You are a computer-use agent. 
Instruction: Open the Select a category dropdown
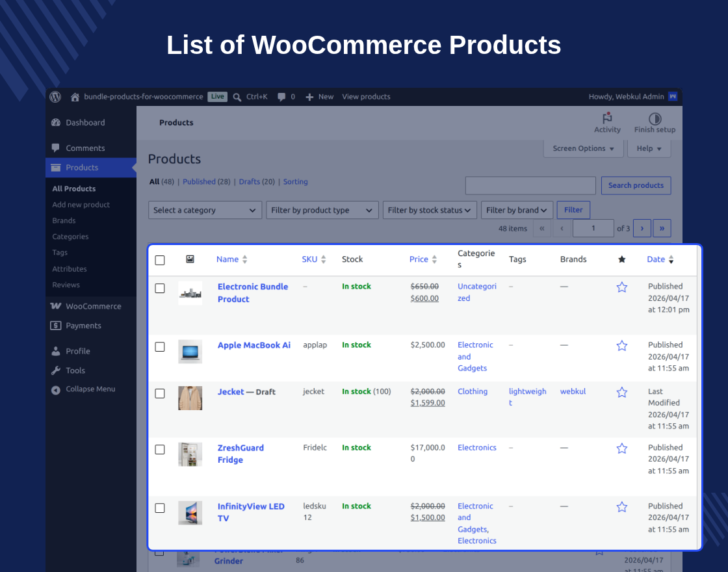click(205, 210)
